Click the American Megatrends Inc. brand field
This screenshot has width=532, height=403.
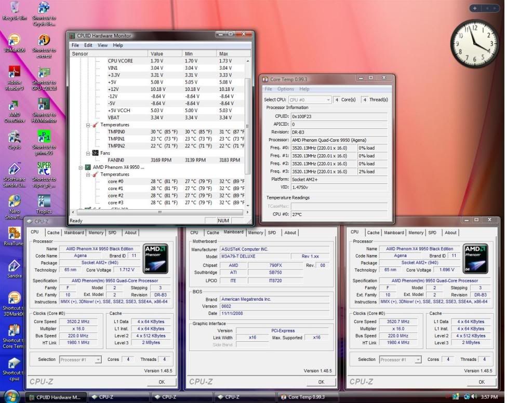click(x=274, y=299)
